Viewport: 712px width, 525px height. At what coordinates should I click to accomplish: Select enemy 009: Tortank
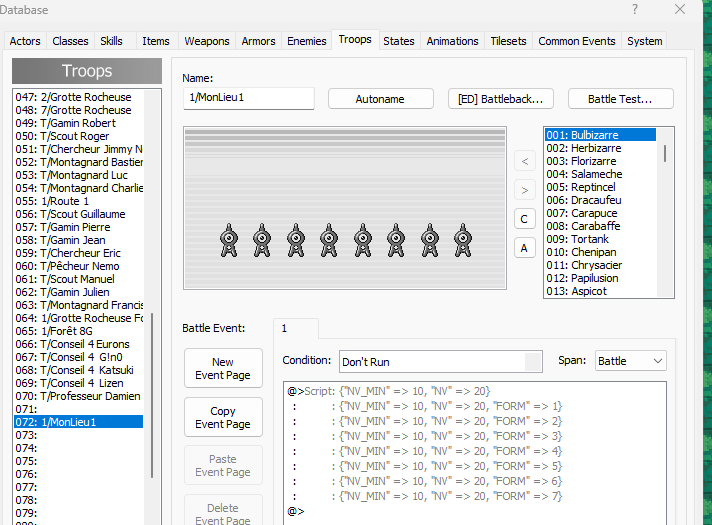pyautogui.click(x=600, y=239)
